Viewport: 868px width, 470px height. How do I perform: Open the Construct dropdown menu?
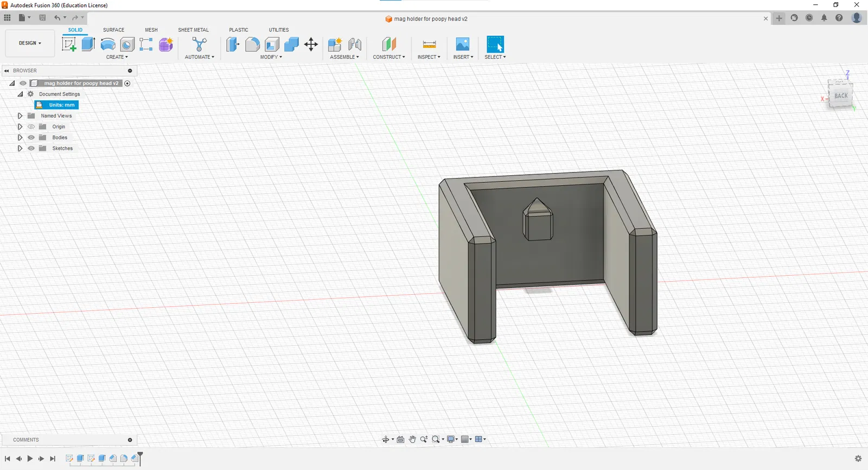(x=389, y=57)
